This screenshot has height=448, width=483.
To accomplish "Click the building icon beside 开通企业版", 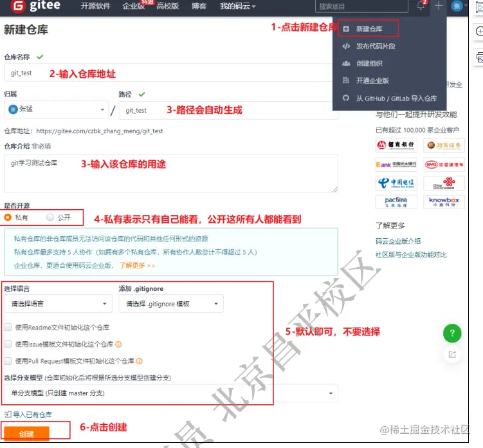I will [x=346, y=80].
